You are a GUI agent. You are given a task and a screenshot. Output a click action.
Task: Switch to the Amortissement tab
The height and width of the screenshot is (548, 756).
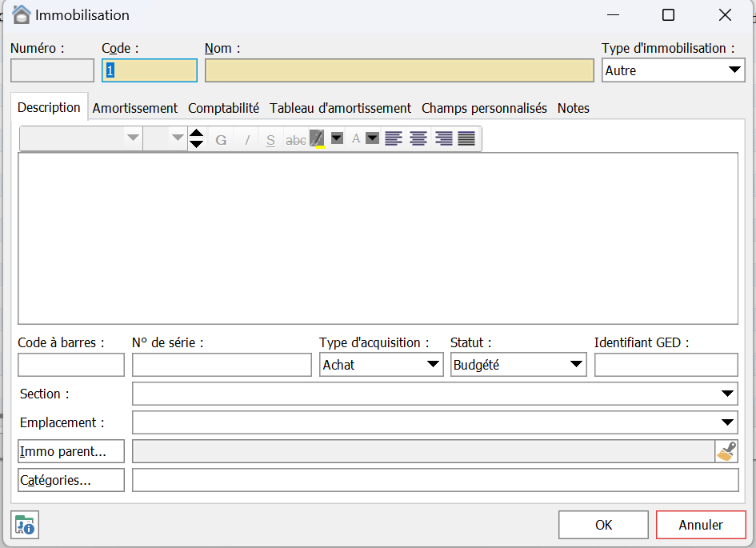click(135, 108)
